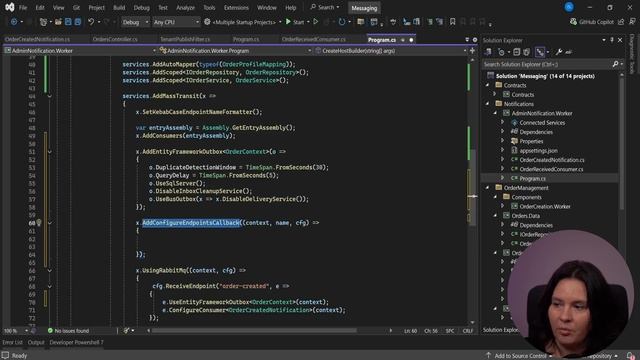This screenshot has height=360, width=640.
Task: Click the Start Without Debugging outline arrow
Action: pyautogui.click(x=316, y=22)
